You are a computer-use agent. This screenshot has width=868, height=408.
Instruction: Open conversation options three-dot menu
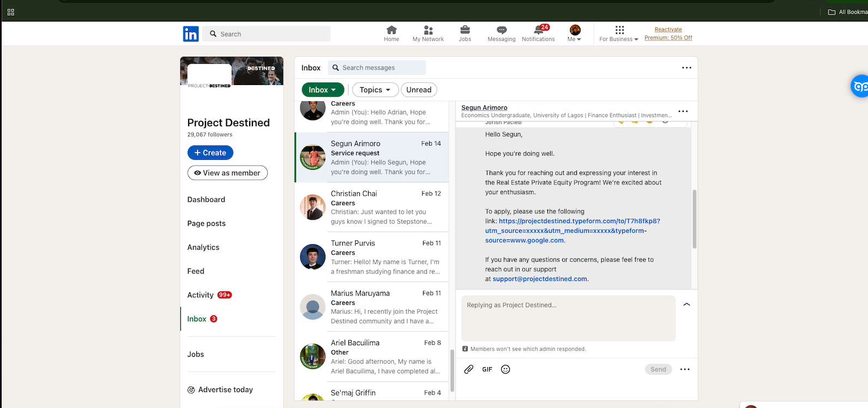point(683,111)
